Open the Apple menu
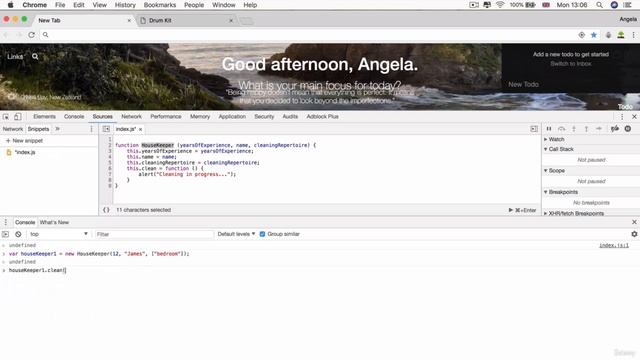 point(11,5)
